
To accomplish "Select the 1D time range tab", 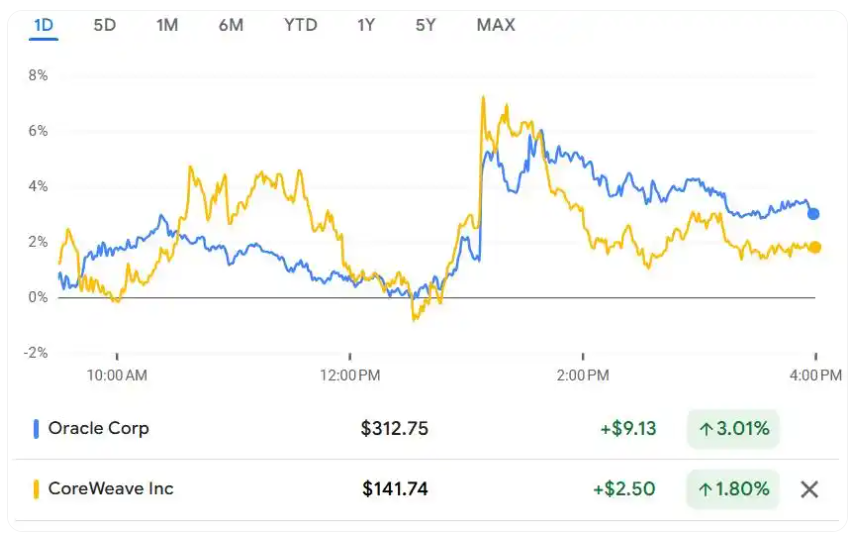I will [43, 25].
